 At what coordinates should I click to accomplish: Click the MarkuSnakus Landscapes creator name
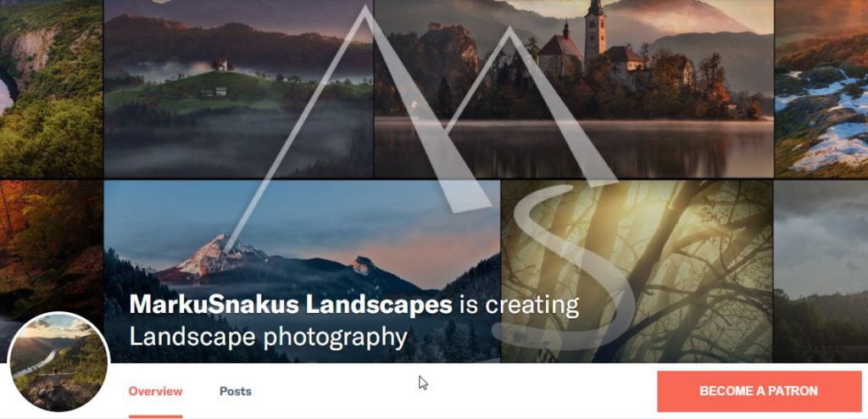tap(291, 304)
